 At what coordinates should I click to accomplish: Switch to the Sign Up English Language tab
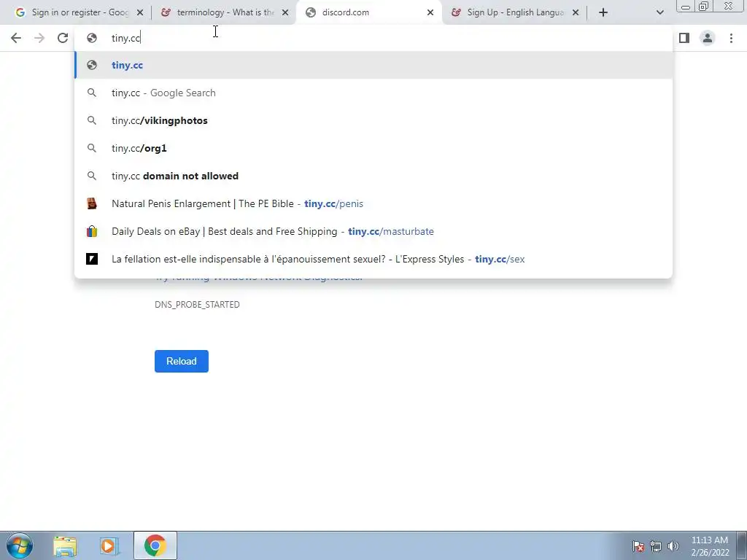(x=514, y=12)
